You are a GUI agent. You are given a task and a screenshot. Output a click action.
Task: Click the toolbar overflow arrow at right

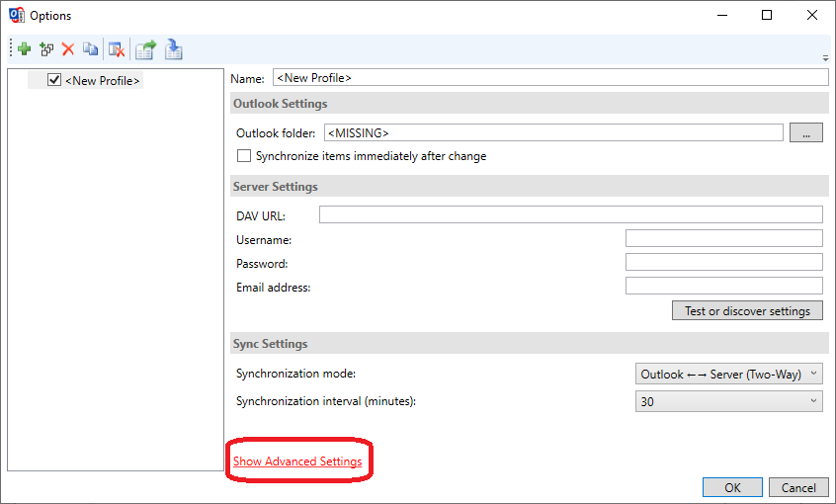tap(825, 57)
